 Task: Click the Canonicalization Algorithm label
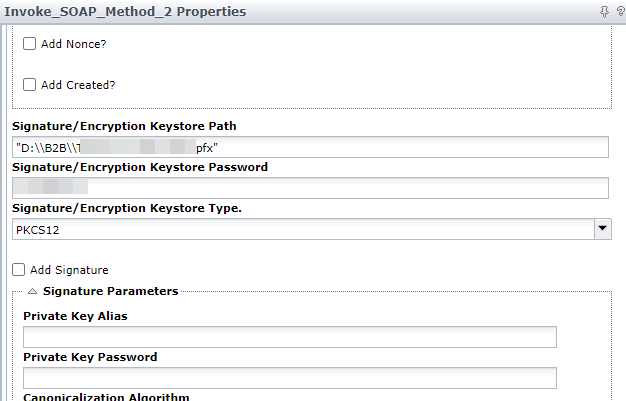coord(106,397)
